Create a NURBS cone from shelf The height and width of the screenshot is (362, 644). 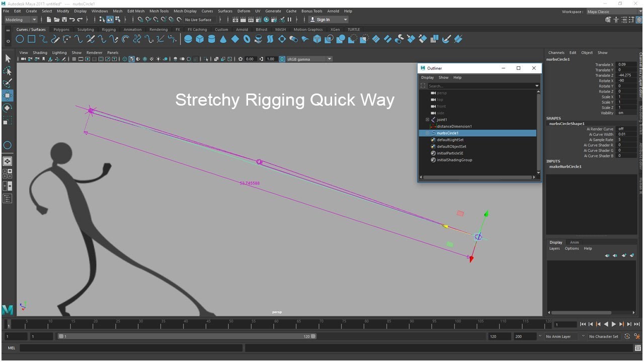coord(223,39)
